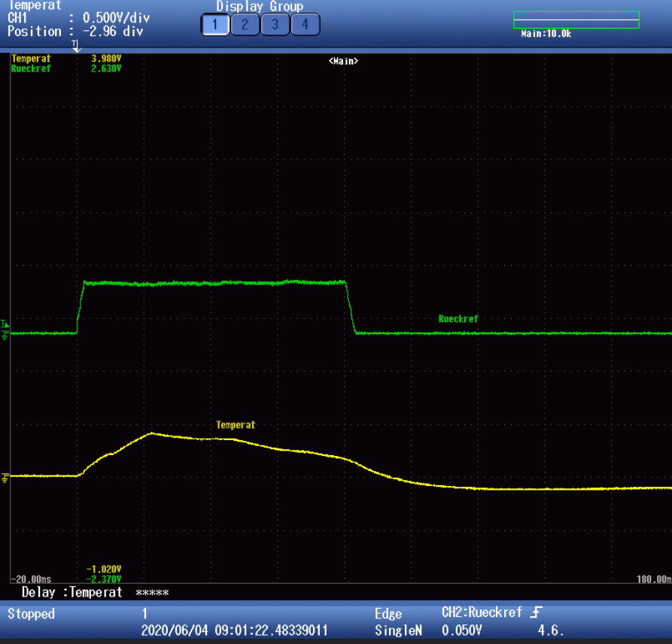672x644 pixels.
Task: Click the rising edge trigger slope icon
Action: pyautogui.click(x=537, y=612)
